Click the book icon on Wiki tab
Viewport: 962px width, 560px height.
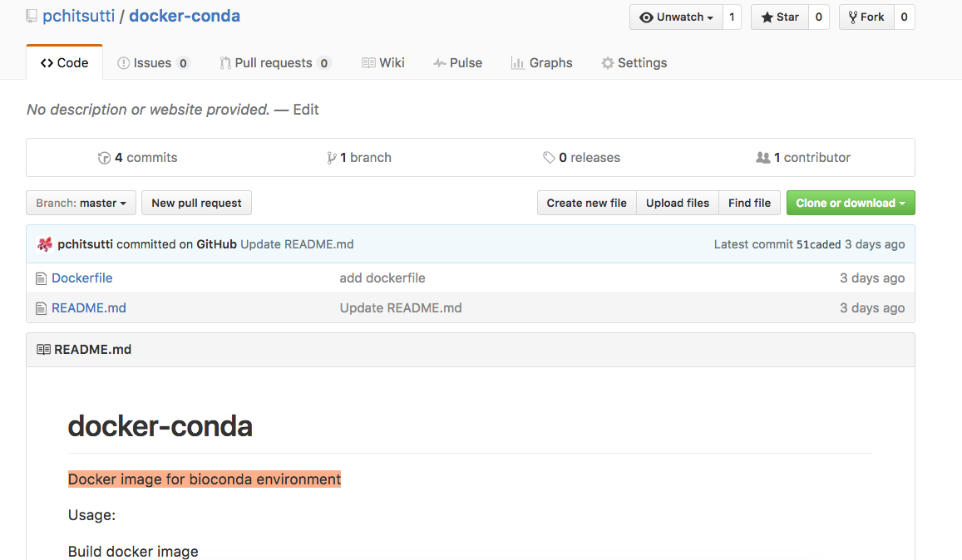point(368,62)
